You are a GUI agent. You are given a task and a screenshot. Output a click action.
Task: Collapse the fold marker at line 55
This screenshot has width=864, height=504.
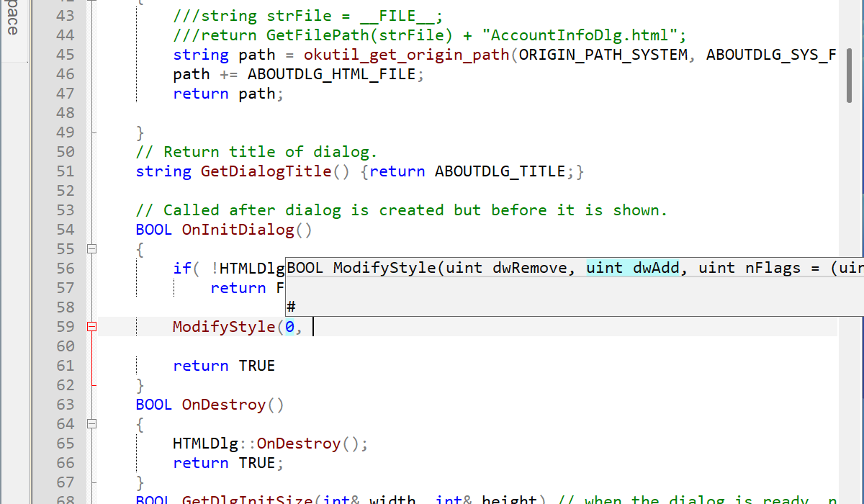tap(91, 249)
